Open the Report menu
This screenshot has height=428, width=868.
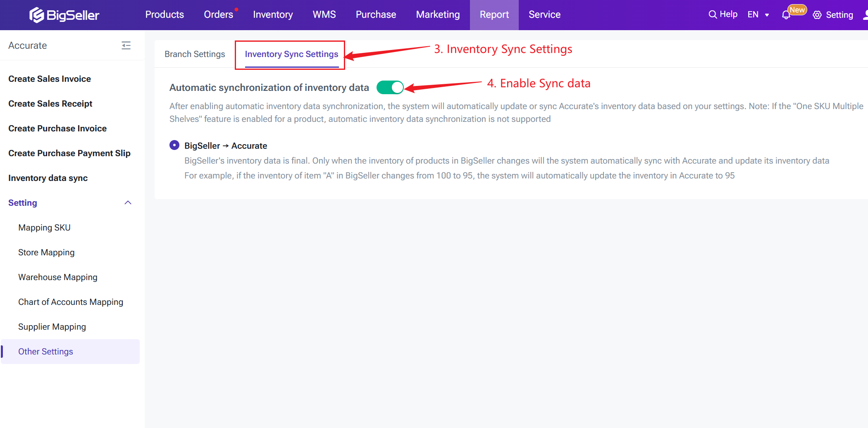coord(494,15)
